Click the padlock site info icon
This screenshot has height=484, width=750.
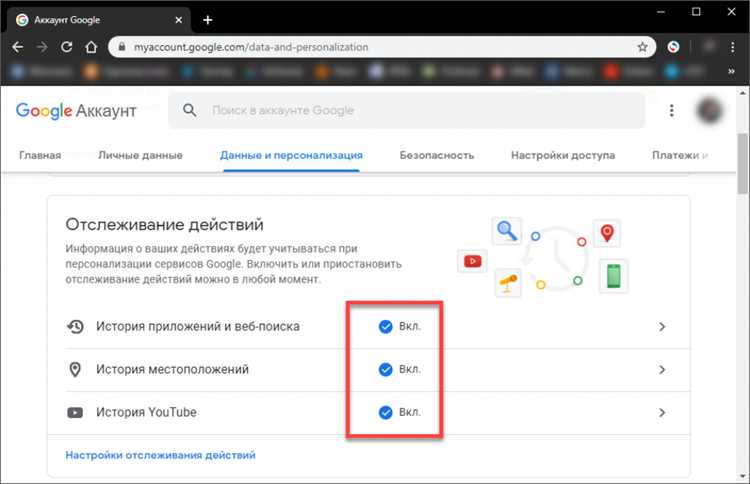122,47
